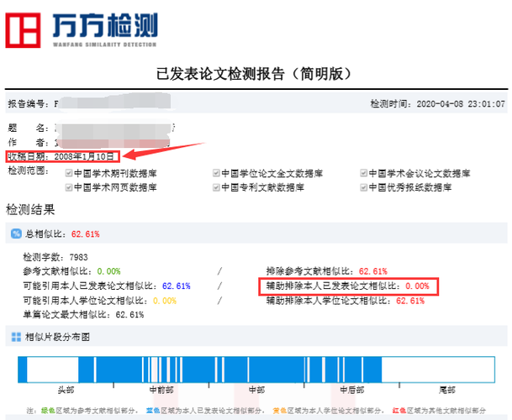Click the 万方检测 logo text

pyautogui.click(x=105, y=25)
